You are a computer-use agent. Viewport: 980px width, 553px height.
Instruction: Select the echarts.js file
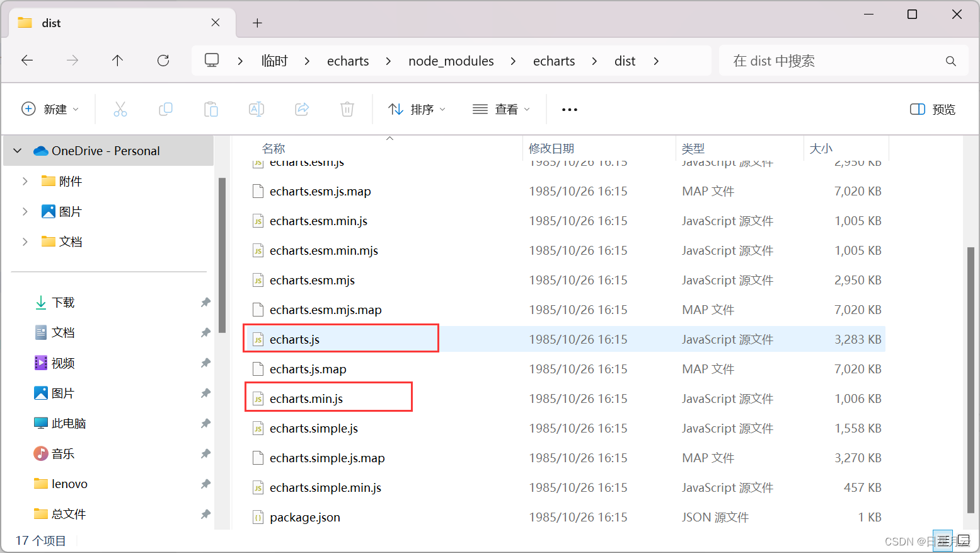point(564,339)
